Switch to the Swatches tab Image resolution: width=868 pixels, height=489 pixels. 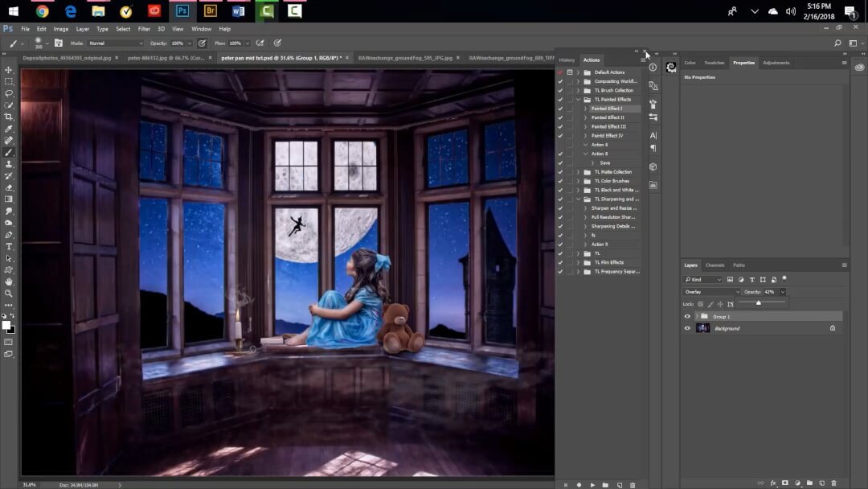click(714, 63)
